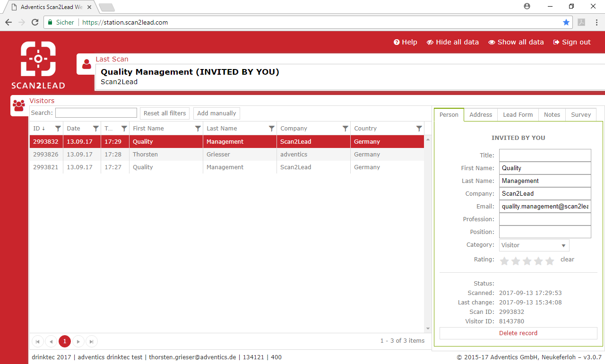Clear the star rating
The height and width of the screenshot is (364, 605).
[x=567, y=260]
